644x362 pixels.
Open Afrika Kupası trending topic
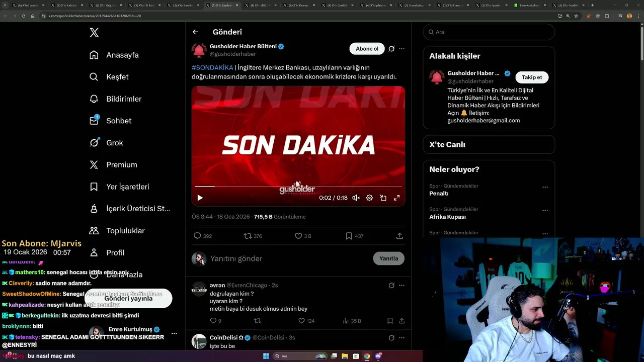[447, 217]
